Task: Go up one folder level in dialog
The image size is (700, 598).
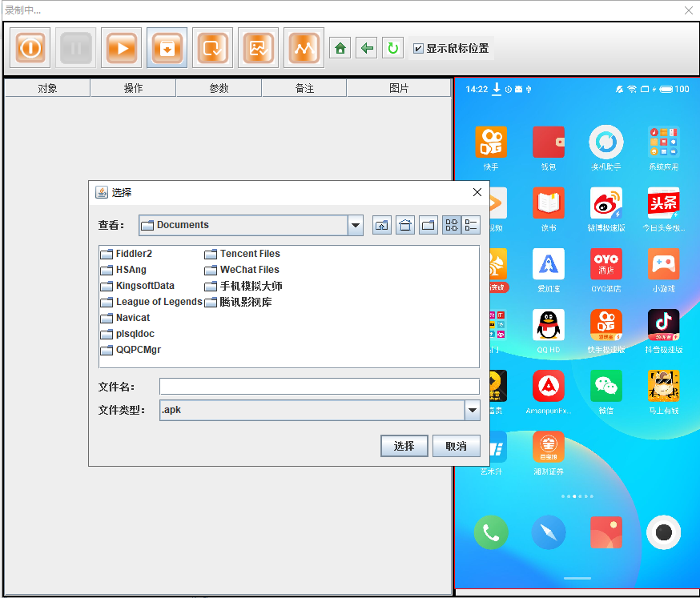Action: [x=382, y=226]
